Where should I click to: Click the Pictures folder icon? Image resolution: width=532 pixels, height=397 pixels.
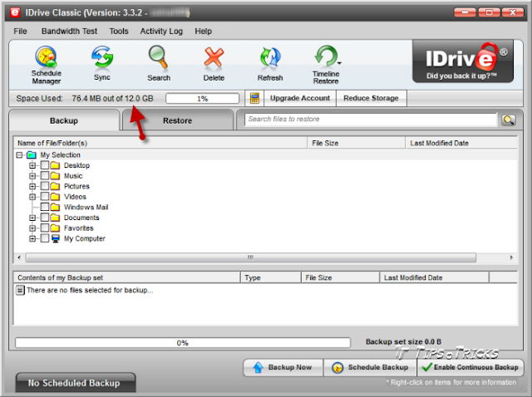(x=55, y=187)
